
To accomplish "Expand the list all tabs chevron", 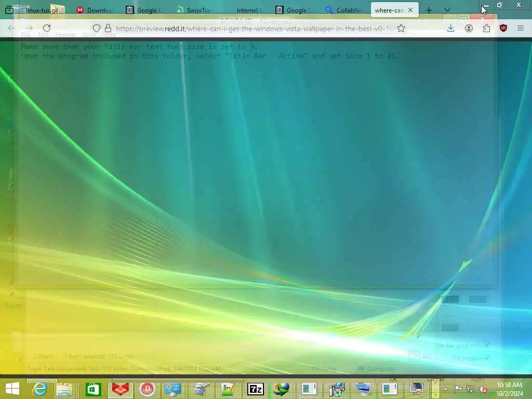I will pos(447,10).
